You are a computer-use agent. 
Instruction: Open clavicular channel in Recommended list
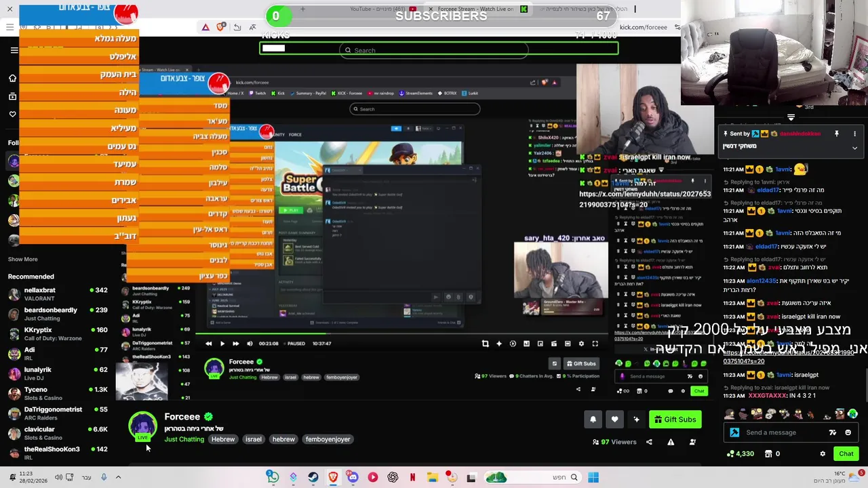click(58, 433)
